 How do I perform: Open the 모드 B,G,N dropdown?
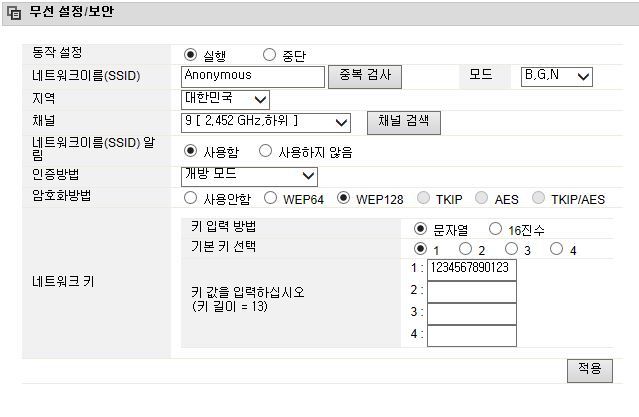557,76
